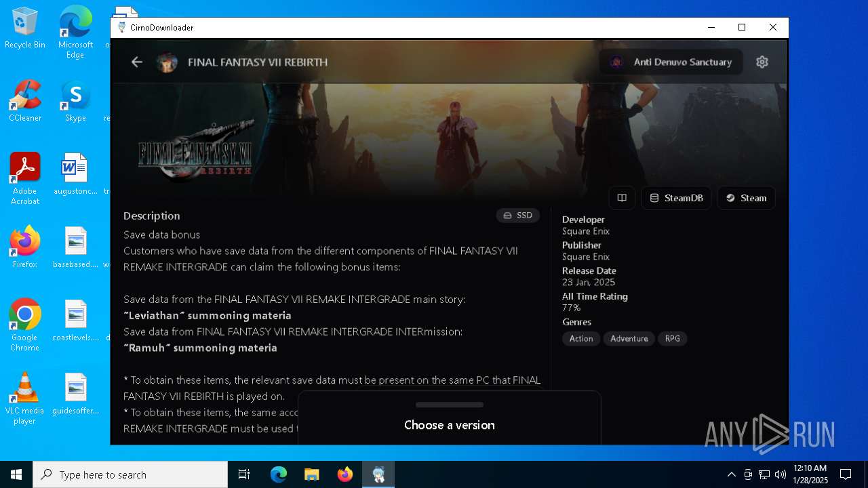Viewport: 868px width, 488px height.
Task: Launch Firefox from the taskbar
Action: pos(345,474)
